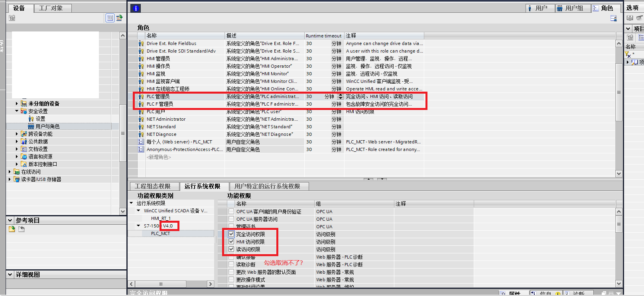Click the role icon of HMI 管理员 row

point(141,59)
